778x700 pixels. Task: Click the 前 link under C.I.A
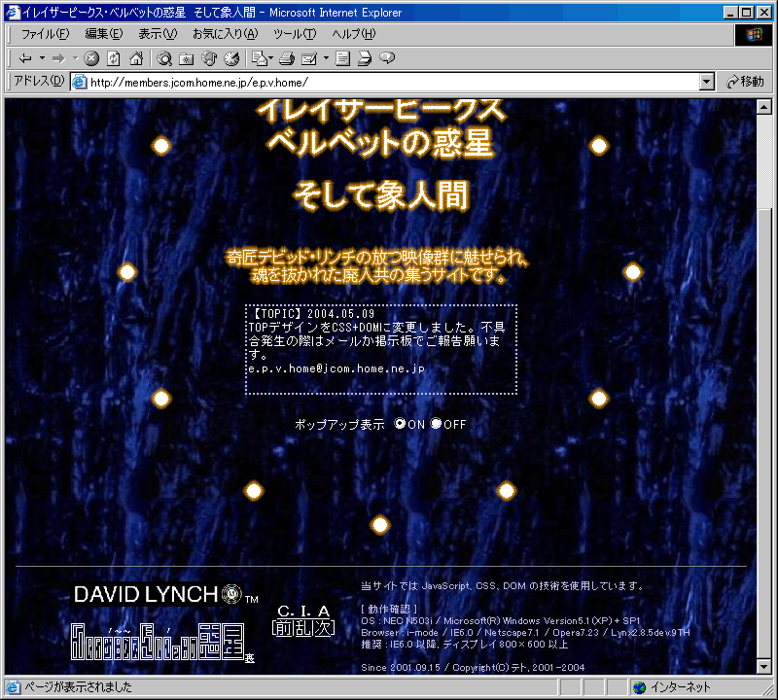pyautogui.click(x=282, y=627)
